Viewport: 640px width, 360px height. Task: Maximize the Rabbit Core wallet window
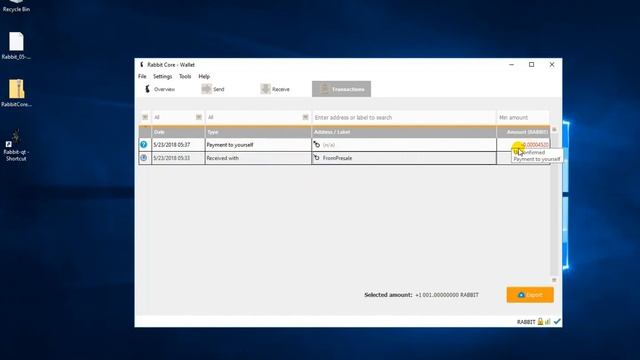[531, 64]
